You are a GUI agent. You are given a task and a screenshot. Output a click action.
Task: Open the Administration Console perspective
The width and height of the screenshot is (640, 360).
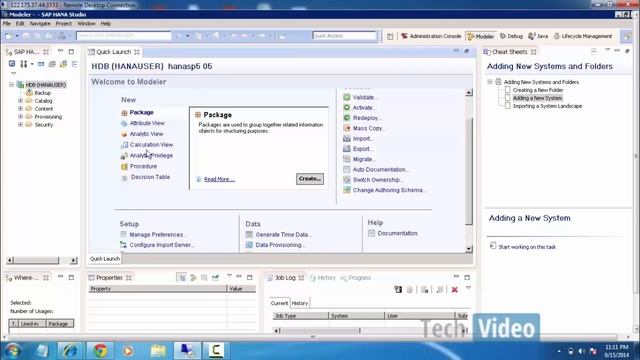coord(431,36)
